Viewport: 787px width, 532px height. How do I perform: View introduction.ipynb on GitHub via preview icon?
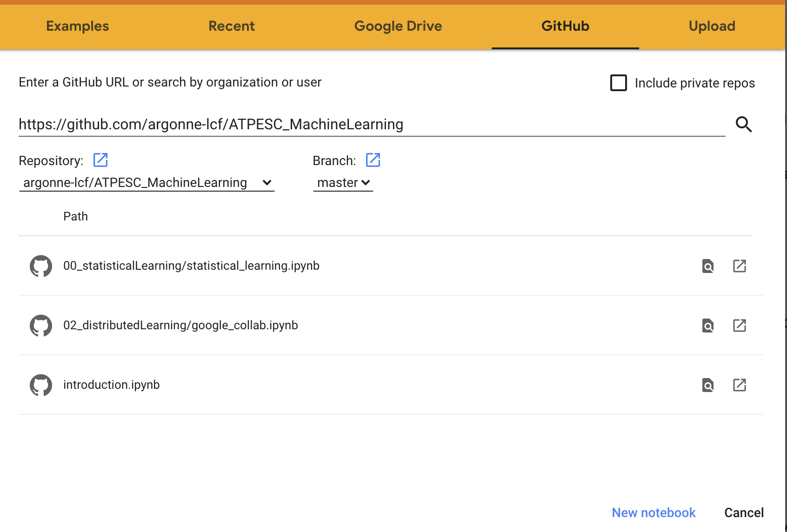point(708,385)
